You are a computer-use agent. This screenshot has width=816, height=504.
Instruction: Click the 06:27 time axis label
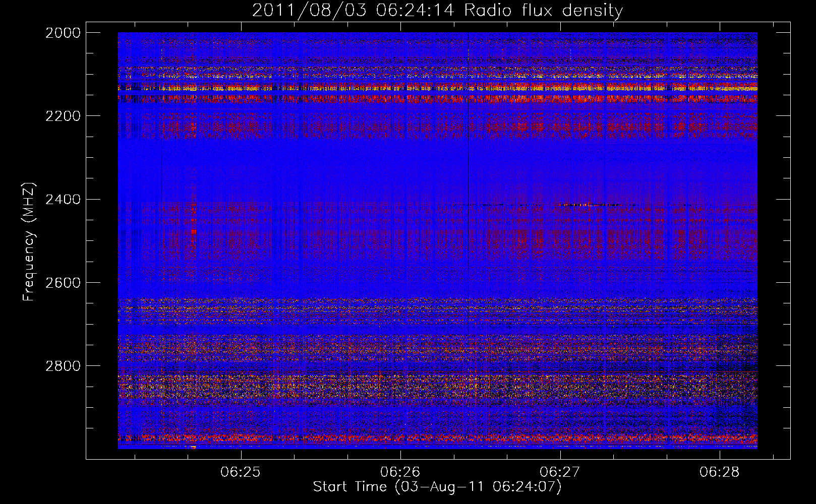click(x=560, y=472)
